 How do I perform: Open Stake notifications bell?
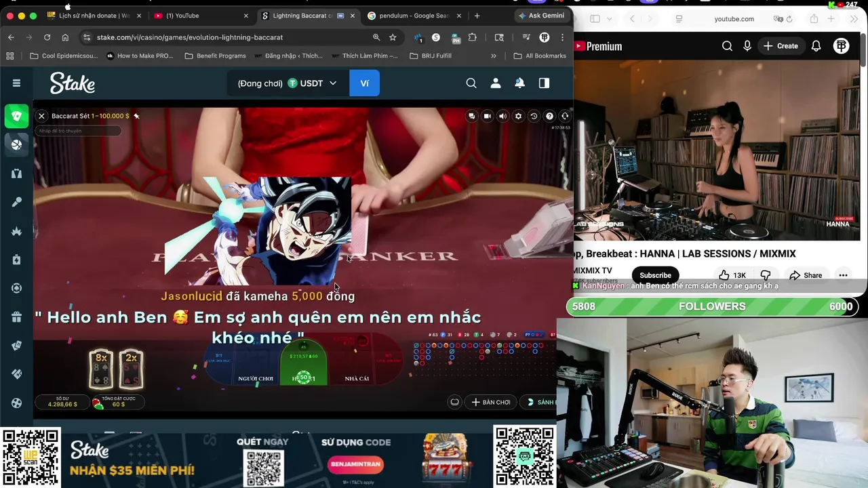coord(519,83)
